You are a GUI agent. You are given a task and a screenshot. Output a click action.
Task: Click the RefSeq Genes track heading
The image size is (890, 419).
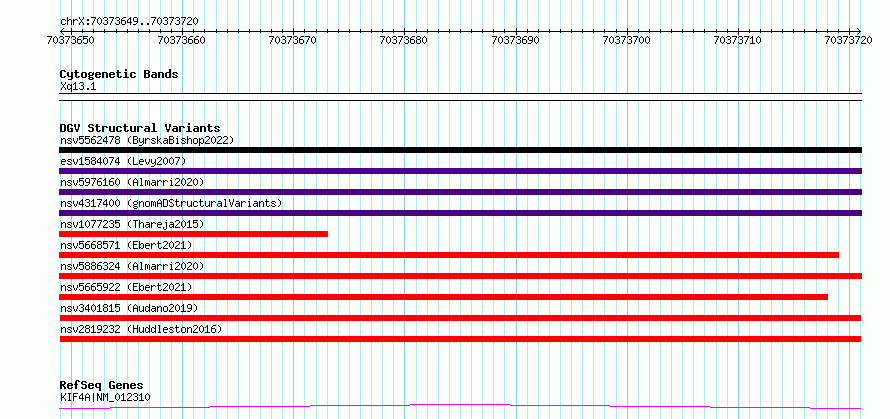[x=101, y=385]
